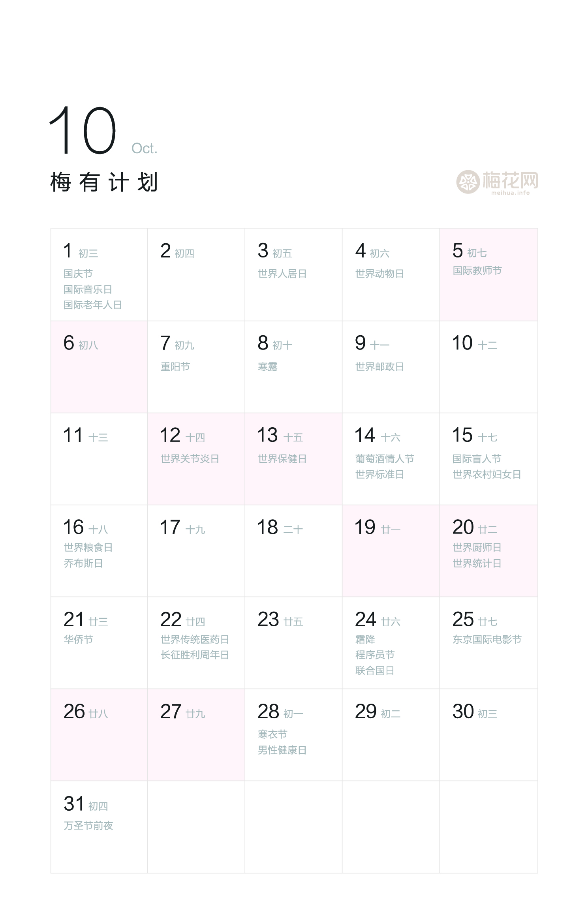Click the 华侨节 label on October 21
588x924 pixels.
point(79,640)
